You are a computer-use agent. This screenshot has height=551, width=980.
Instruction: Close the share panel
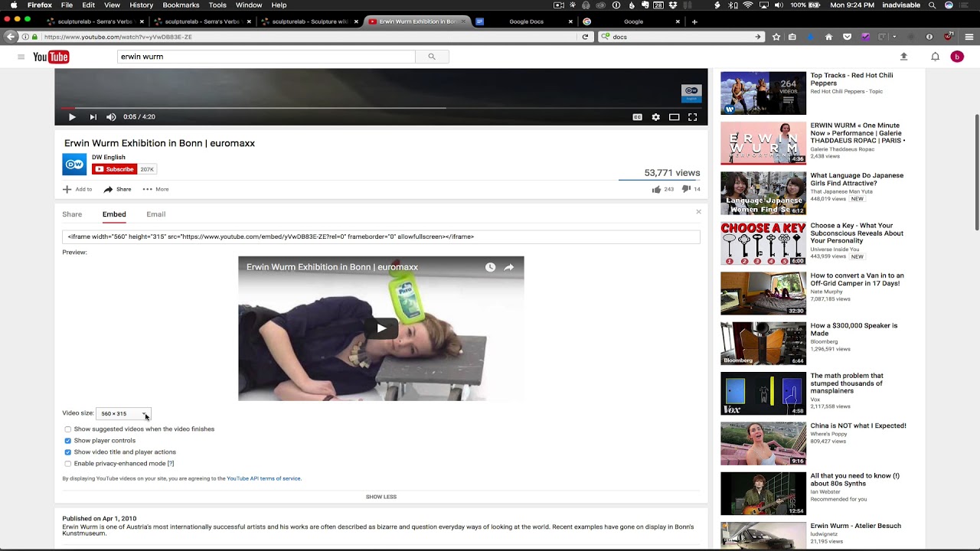698,212
